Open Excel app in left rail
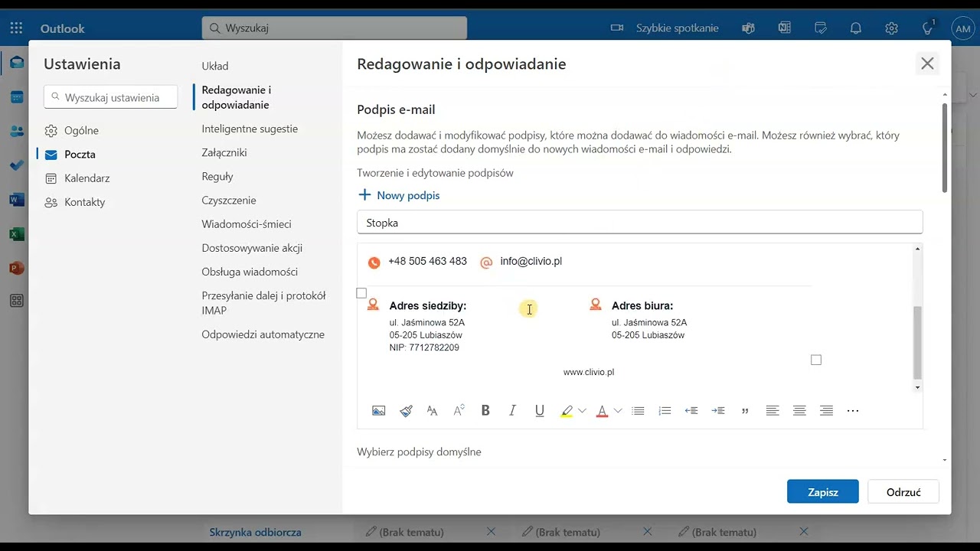The width and height of the screenshot is (980, 551). point(16,234)
